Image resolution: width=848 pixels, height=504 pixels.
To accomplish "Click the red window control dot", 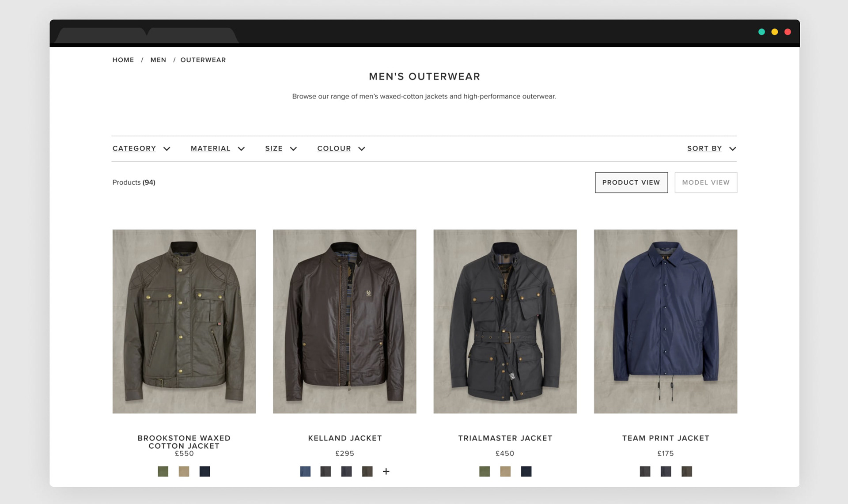I will click(x=787, y=32).
